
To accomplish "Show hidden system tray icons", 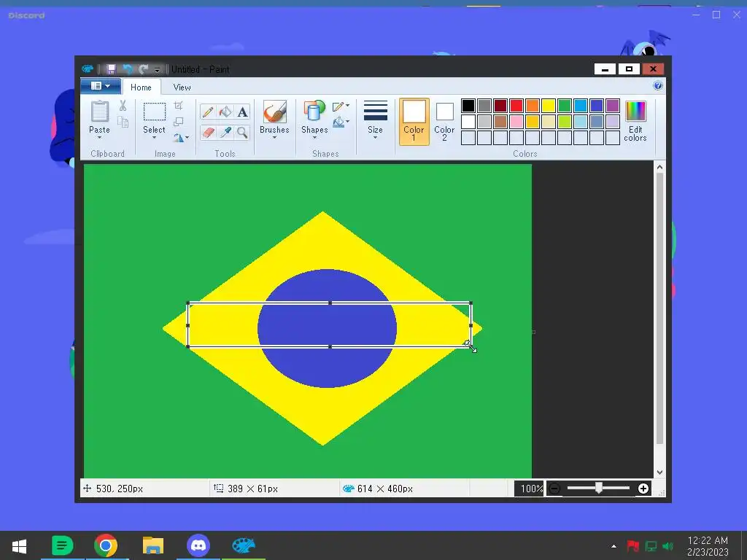I will pos(614,546).
